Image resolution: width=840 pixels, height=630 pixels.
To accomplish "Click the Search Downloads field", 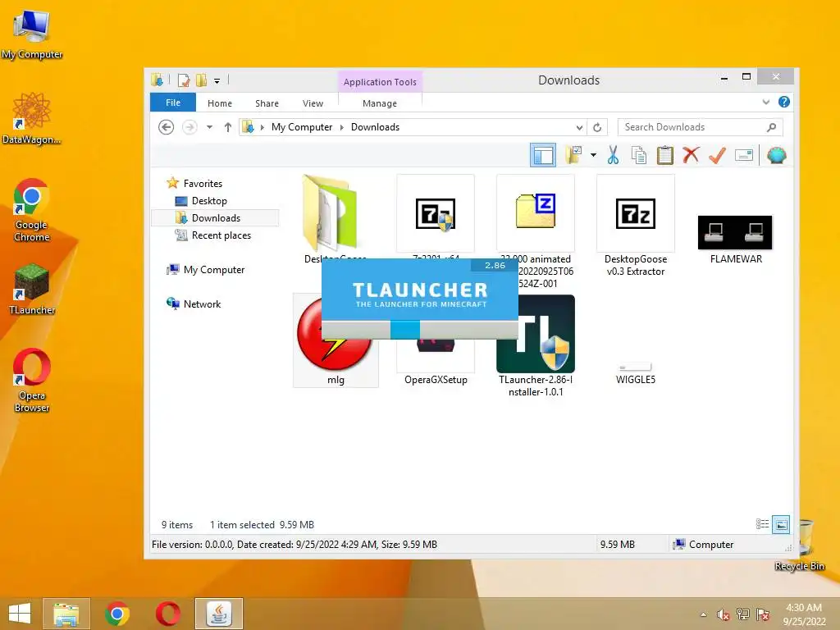I will pos(701,127).
